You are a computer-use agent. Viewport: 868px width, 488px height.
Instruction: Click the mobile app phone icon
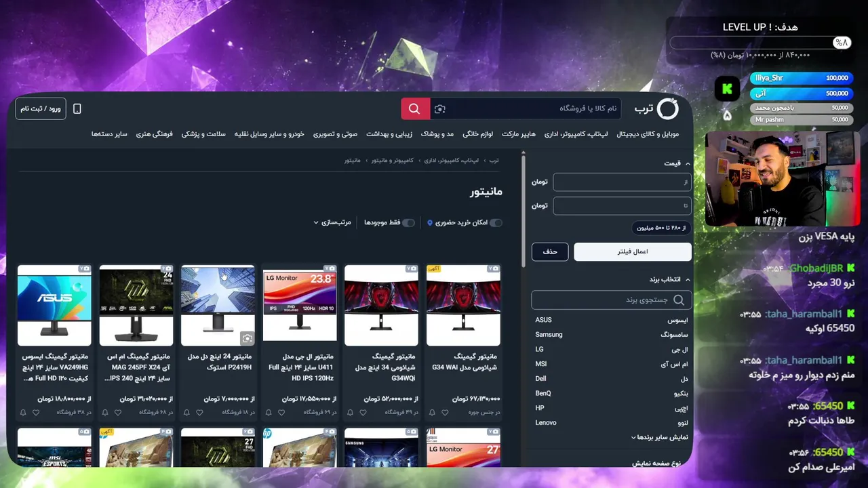click(x=77, y=108)
